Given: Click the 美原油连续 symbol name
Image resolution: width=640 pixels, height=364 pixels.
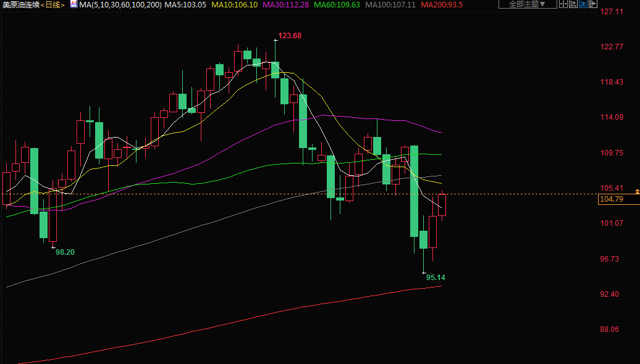Looking at the screenshot, I should coord(21,5).
